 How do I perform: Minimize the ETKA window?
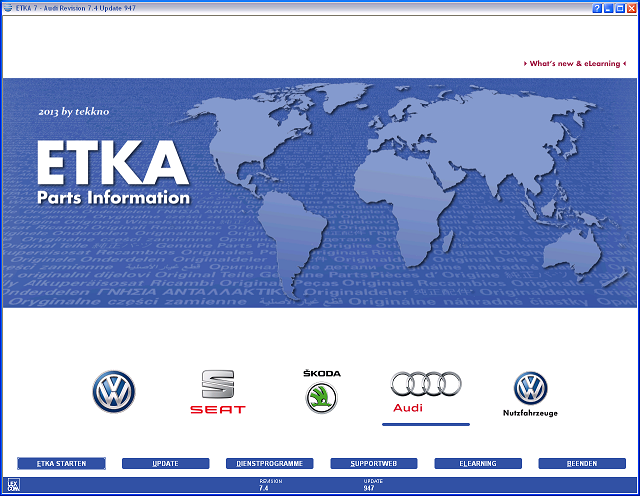tap(609, 8)
